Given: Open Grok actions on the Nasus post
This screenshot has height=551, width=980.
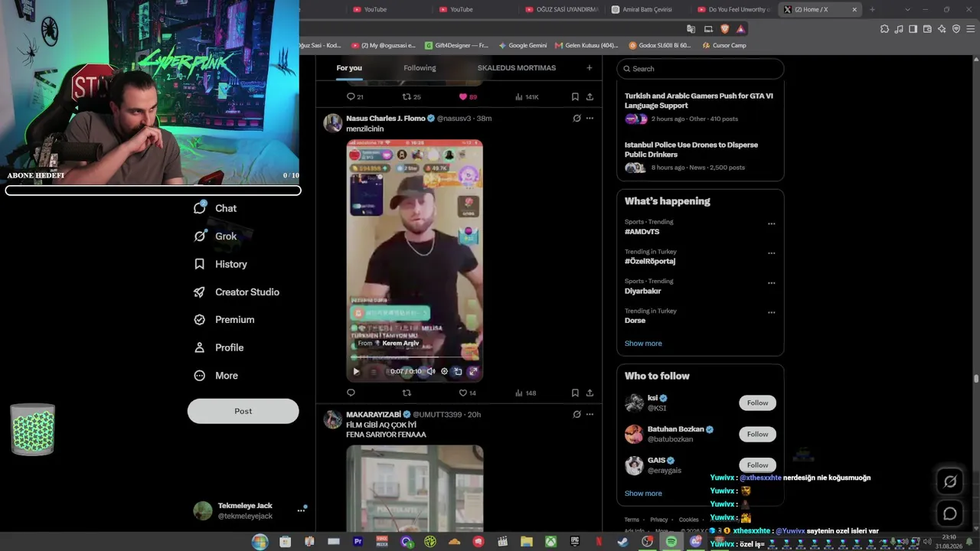Looking at the screenshot, I should (577, 119).
